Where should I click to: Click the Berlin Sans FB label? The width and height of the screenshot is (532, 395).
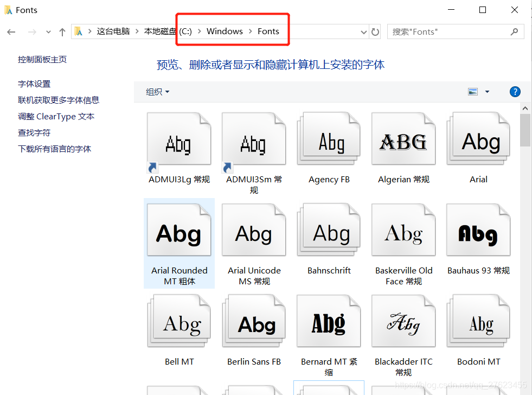(x=254, y=362)
